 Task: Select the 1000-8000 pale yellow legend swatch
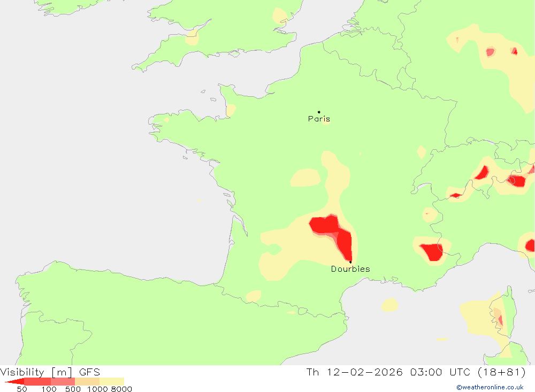(x=112, y=381)
